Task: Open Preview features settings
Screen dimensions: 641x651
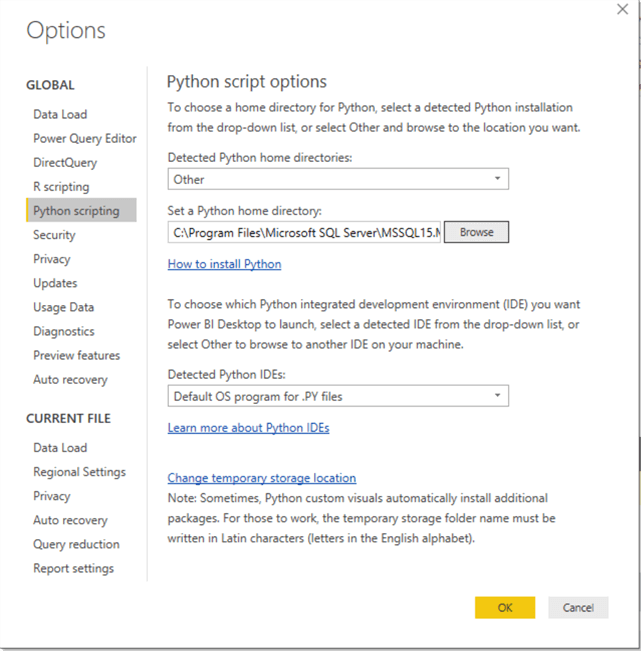Action: pos(76,355)
